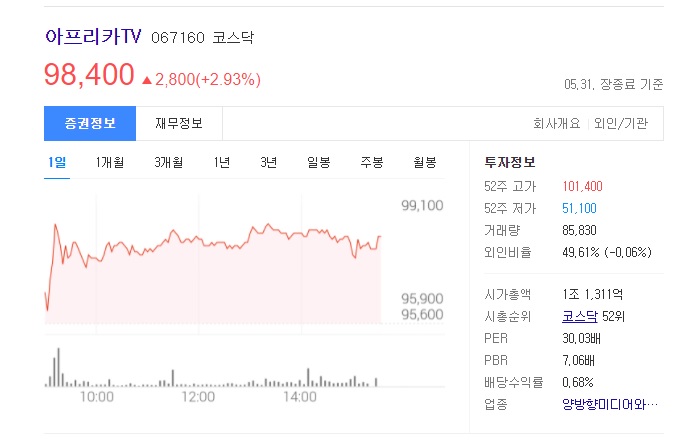Viewport: 678px width, 440px height.
Task: Click the red up-arrow price change icon
Action: click(147, 78)
